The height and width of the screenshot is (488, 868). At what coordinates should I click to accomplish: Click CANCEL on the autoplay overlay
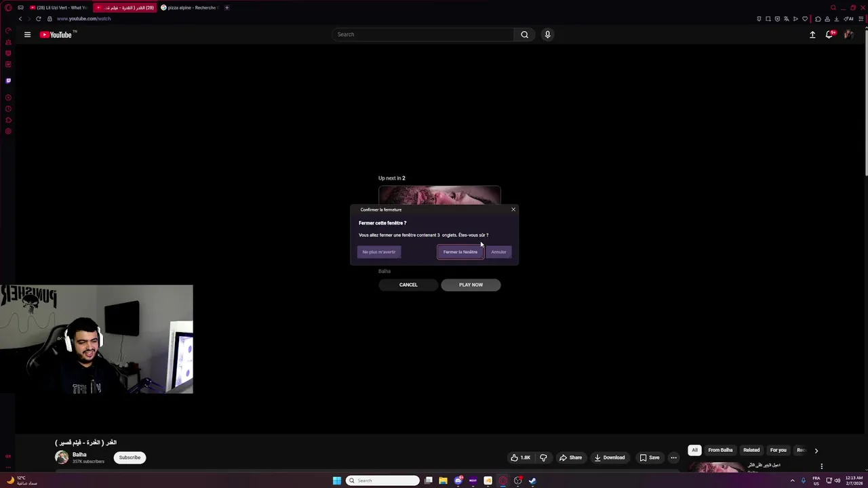click(408, 285)
